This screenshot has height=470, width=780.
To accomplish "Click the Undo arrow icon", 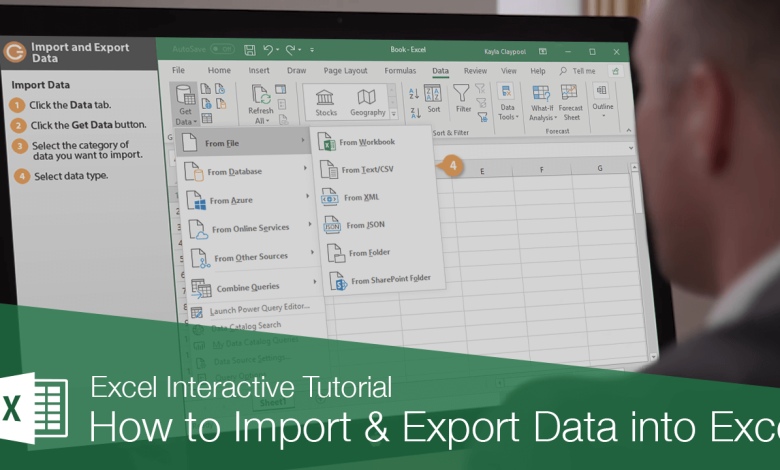I will coord(268,49).
